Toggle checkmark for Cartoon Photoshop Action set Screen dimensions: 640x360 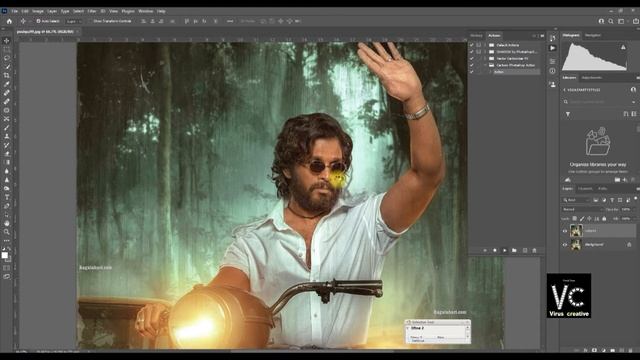click(x=472, y=65)
